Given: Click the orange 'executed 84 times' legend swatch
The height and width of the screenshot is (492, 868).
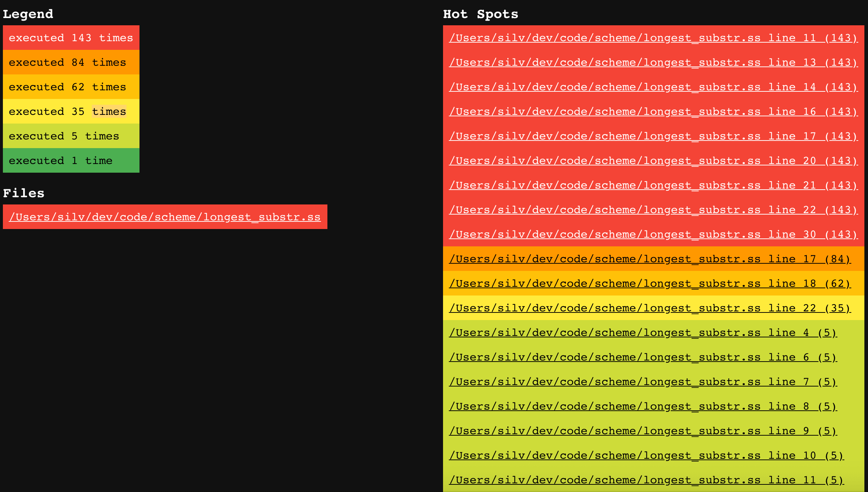Looking at the screenshot, I should [71, 62].
